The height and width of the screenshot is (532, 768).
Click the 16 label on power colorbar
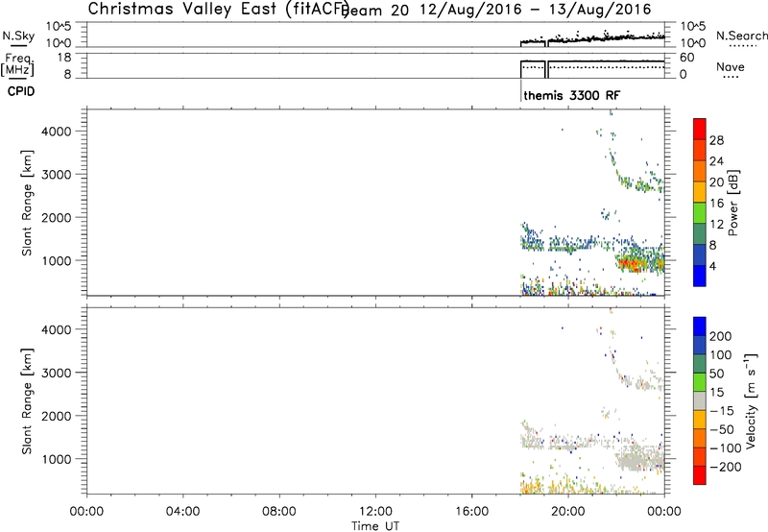point(716,204)
